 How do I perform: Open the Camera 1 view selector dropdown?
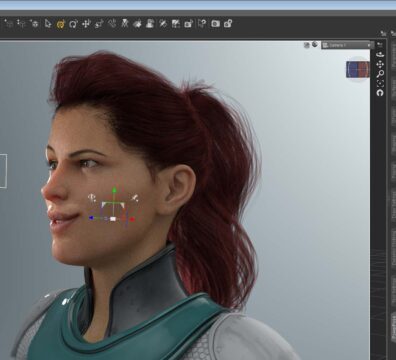click(x=347, y=45)
